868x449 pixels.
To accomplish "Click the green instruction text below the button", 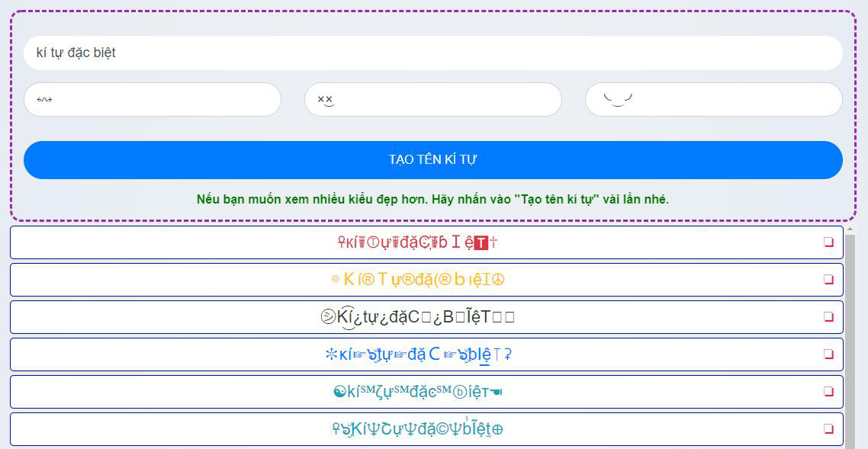I will (432, 198).
